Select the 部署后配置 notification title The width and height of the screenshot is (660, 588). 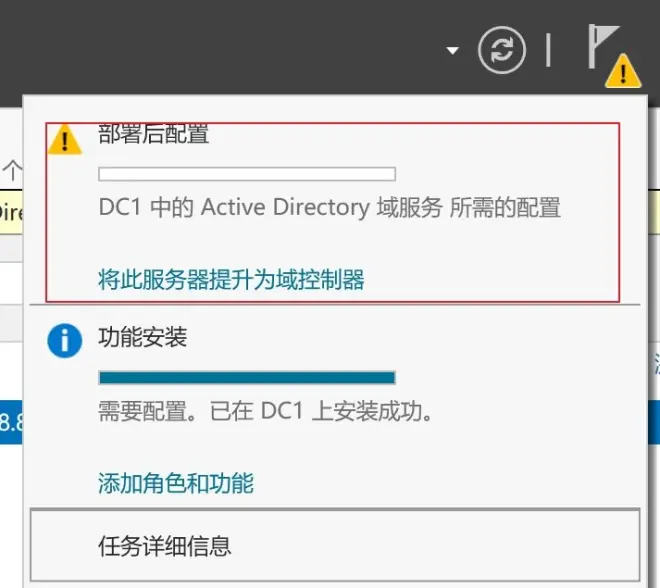pos(154,135)
